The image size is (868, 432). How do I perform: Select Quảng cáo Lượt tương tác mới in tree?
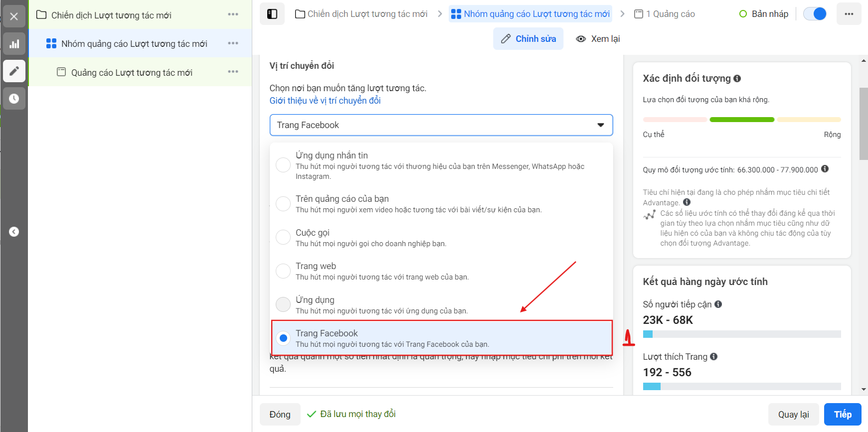[132, 72]
